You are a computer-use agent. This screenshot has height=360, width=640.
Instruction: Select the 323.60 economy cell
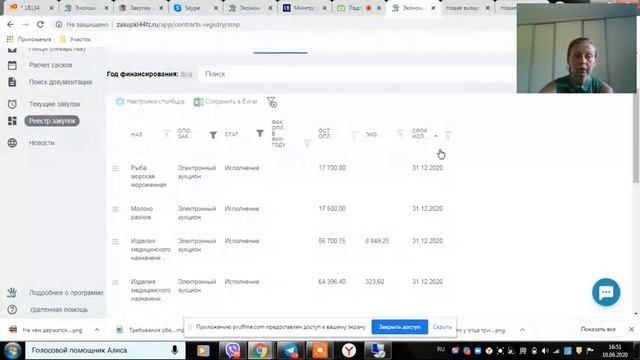375,282
